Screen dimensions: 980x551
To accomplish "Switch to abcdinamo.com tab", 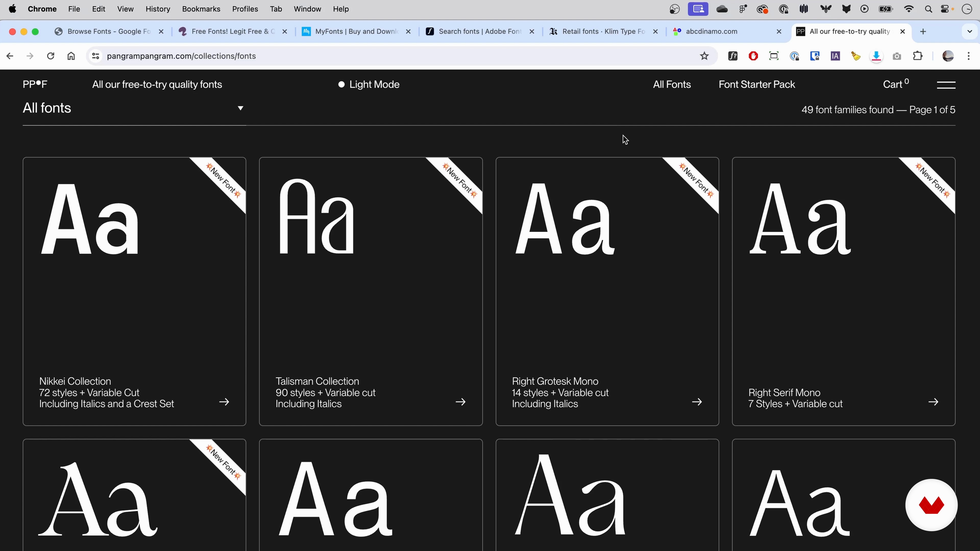I will (x=727, y=32).
